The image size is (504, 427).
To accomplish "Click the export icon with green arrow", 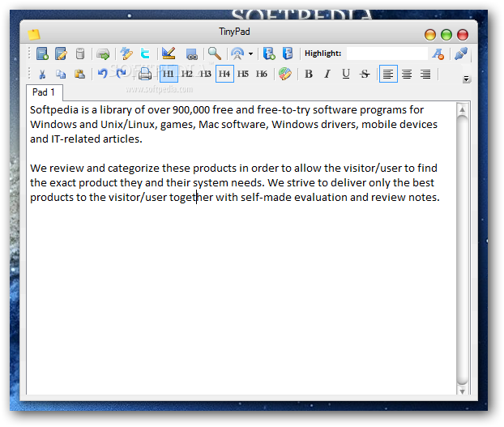I will pyautogui.click(x=103, y=53).
